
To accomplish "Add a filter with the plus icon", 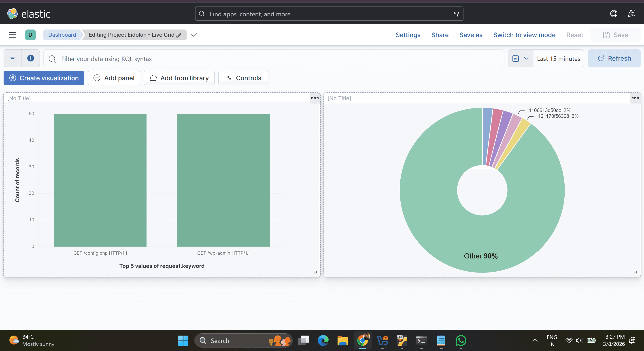I will [30, 58].
